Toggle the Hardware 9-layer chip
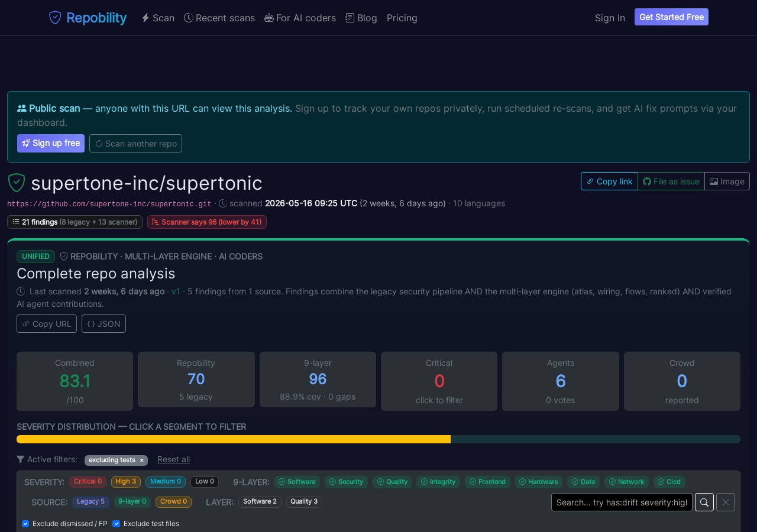757x532 pixels. tap(539, 482)
